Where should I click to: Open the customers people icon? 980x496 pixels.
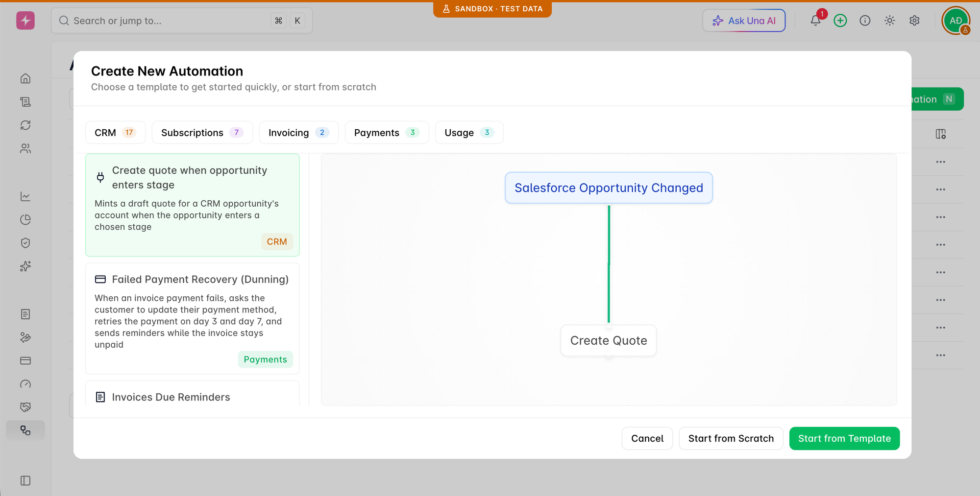point(25,148)
